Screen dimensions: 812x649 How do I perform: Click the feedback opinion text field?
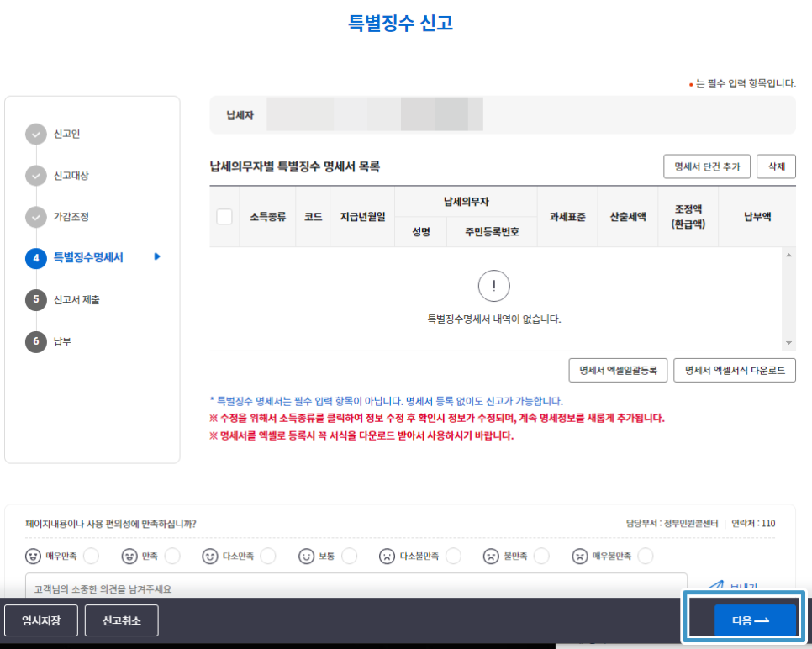coord(356,588)
